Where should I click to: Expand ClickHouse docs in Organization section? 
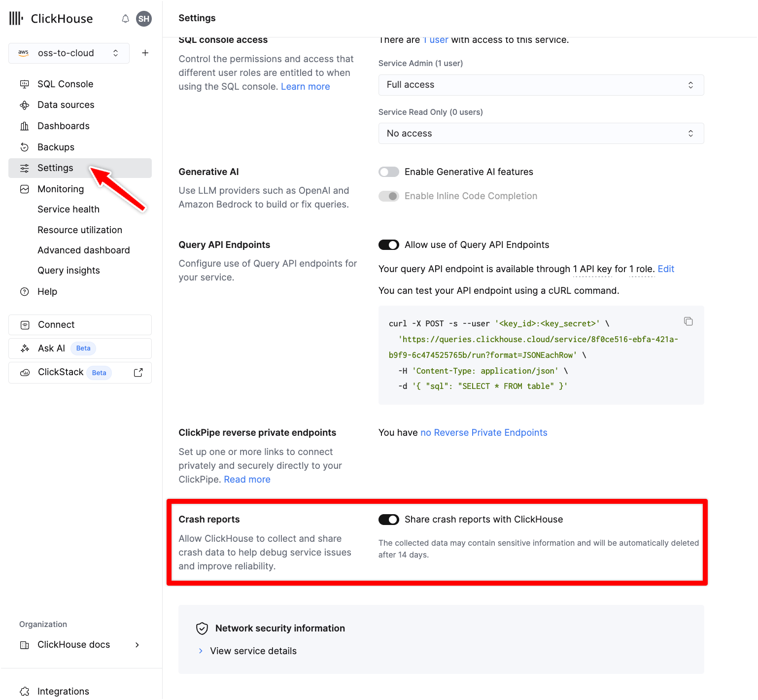tap(137, 644)
